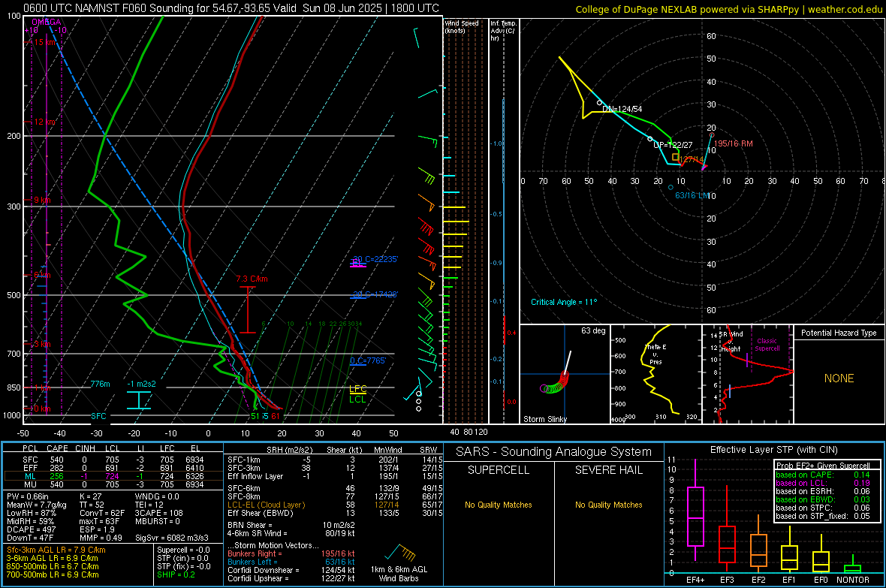The image size is (886, 588).
Task: Click the UP=122/27 hodograph label
Action: 673,145
